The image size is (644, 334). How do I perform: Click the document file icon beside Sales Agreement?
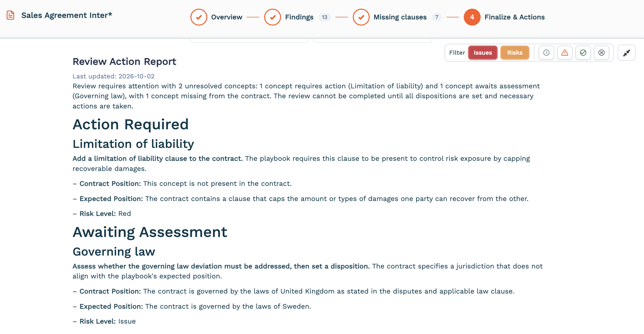10,15
